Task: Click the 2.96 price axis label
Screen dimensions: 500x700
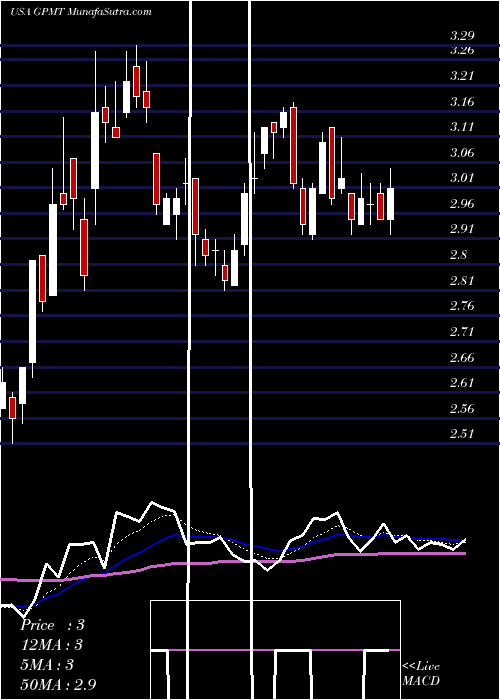Action: pos(462,204)
